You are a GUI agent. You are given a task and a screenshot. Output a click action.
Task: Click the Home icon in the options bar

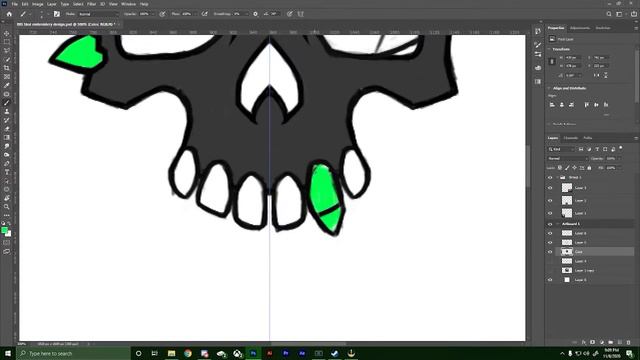tap(9, 14)
